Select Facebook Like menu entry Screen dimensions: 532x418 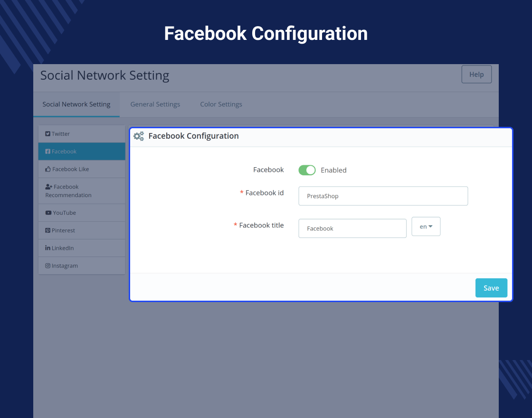pos(82,169)
